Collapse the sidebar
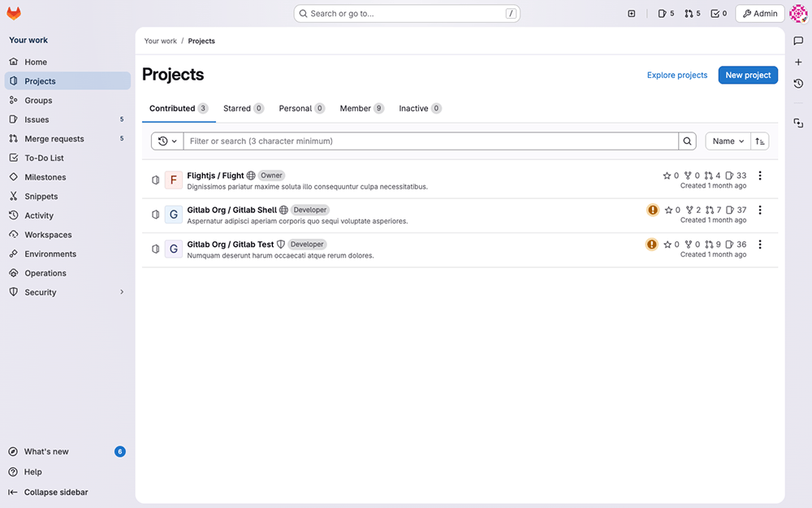The width and height of the screenshot is (812, 508). [54, 492]
